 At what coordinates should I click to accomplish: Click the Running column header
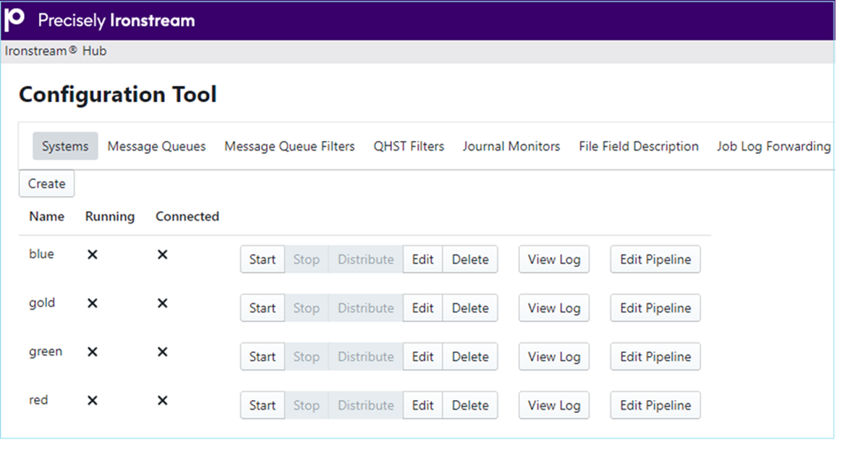click(110, 216)
